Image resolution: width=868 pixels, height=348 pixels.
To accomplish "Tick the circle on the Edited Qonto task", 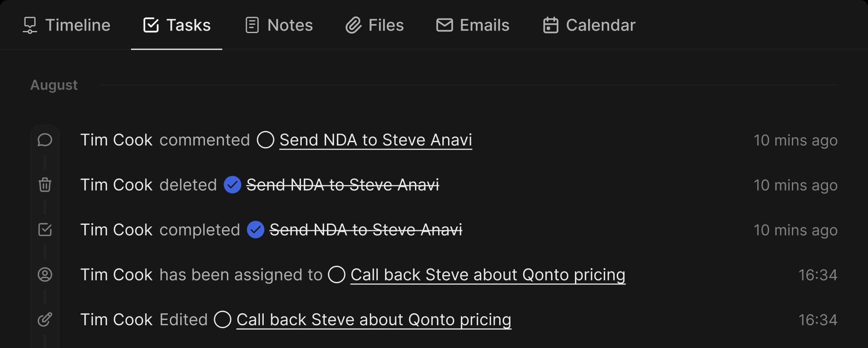I will point(222,319).
